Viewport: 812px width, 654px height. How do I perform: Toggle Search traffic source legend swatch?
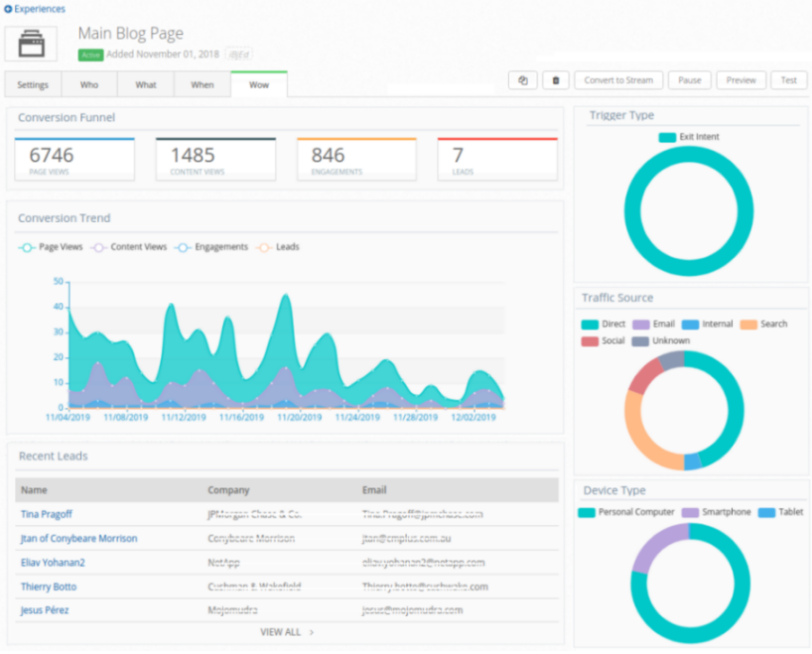point(748,325)
